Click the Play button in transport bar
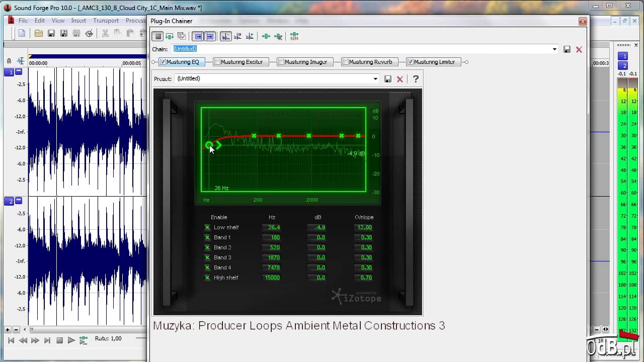 pyautogui.click(x=71, y=340)
